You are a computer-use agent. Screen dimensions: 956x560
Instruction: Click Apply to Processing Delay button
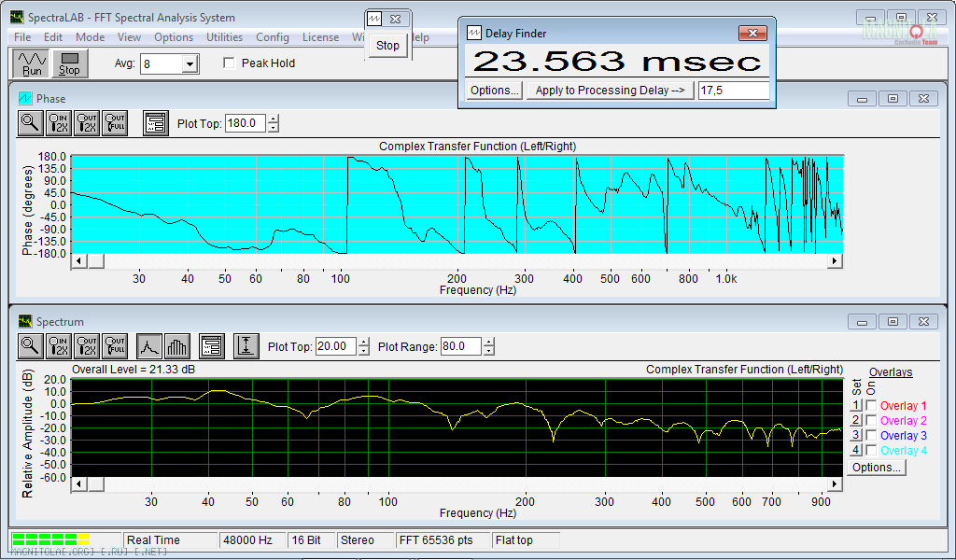[611, 91]
